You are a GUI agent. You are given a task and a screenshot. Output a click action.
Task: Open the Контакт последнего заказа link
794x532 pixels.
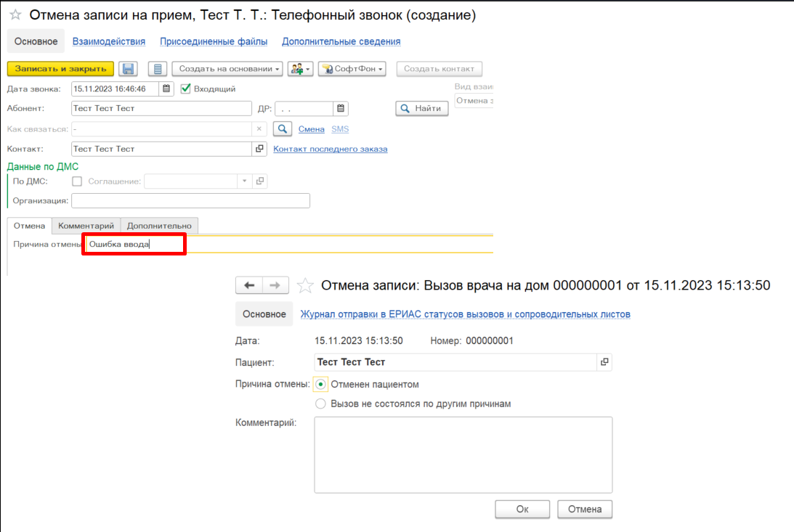pyautogui.click(x=330, y=149)
